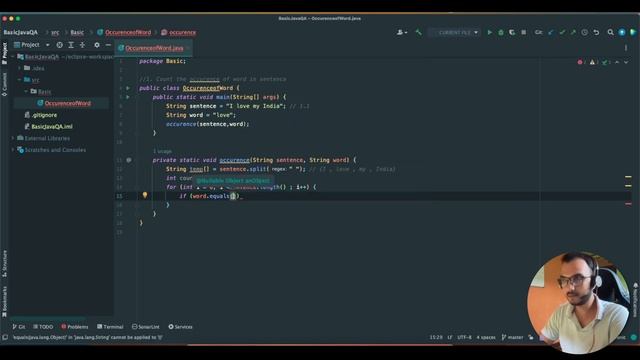The image size is (640, 360).
Task: Click red error stripe mark on editor scrollbar
Action: [628, 204]
